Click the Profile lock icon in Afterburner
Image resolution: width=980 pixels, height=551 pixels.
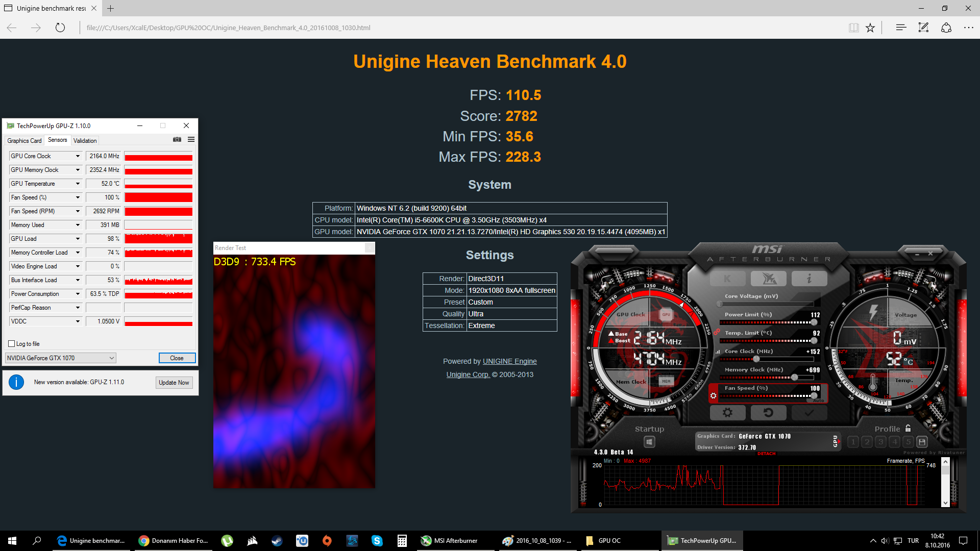908,429
